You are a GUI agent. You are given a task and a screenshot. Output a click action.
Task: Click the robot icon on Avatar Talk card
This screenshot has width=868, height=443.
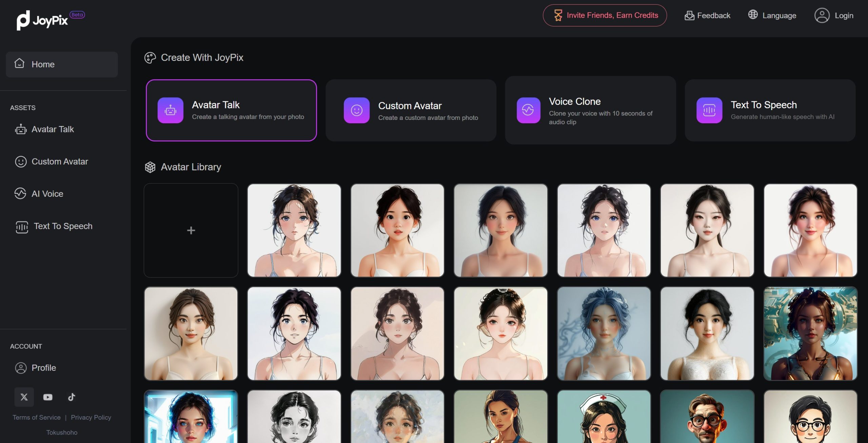tap(170, 110)
